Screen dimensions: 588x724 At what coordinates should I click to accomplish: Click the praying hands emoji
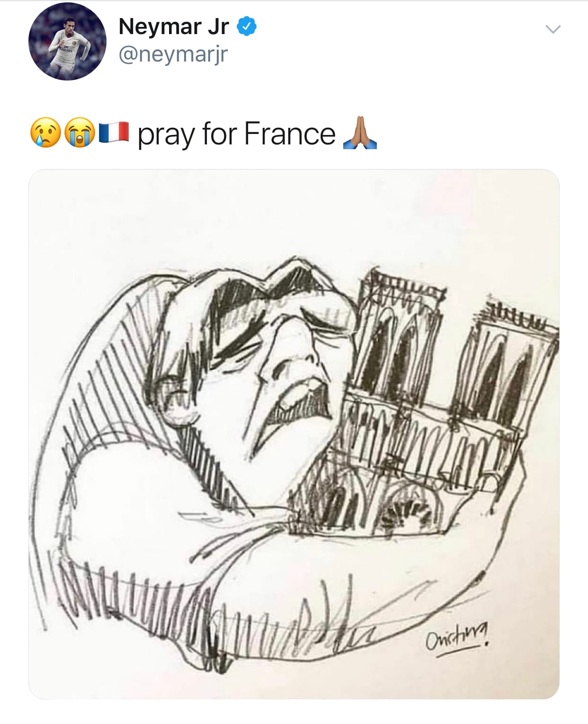click(x=360, y=133)
